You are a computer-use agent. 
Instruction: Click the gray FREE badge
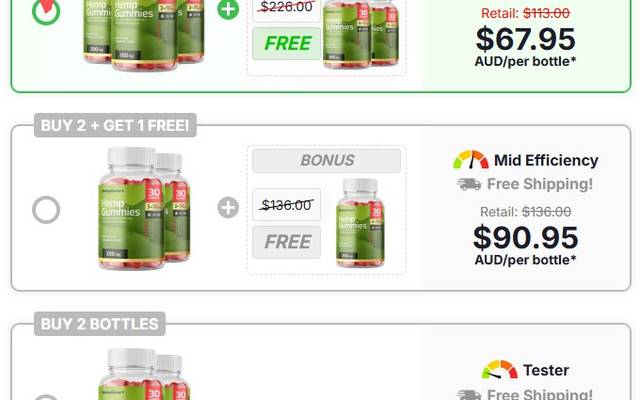click(287, 242)
